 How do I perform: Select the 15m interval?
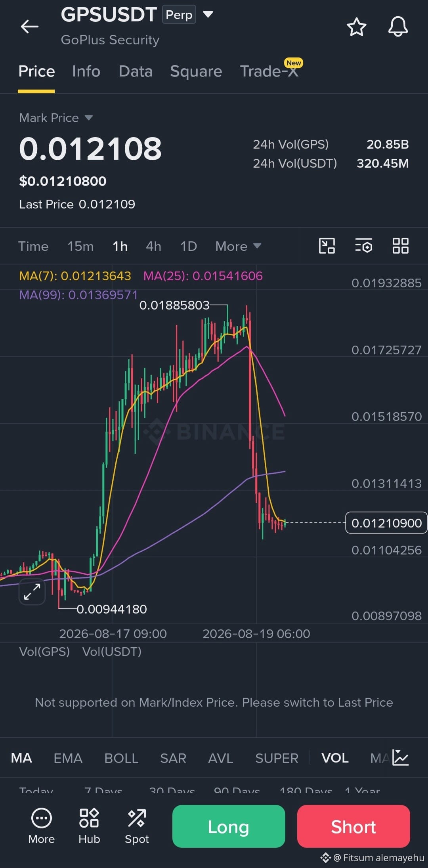point(80,246)
